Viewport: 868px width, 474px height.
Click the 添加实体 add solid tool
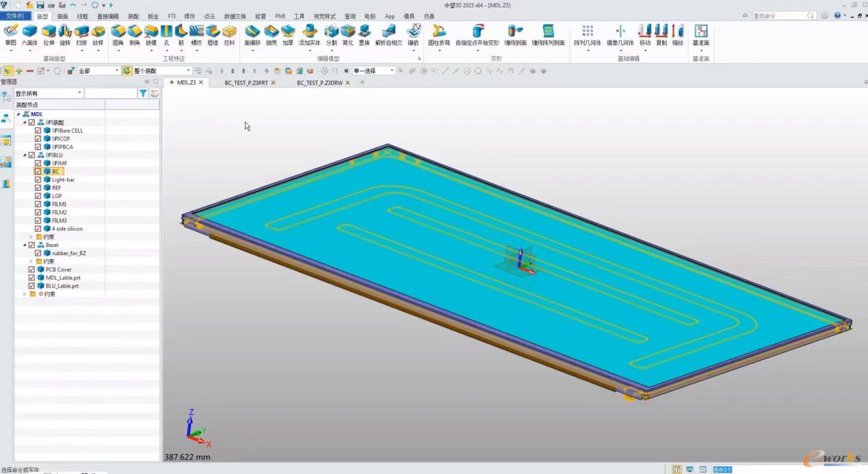(x=309, y=35)
